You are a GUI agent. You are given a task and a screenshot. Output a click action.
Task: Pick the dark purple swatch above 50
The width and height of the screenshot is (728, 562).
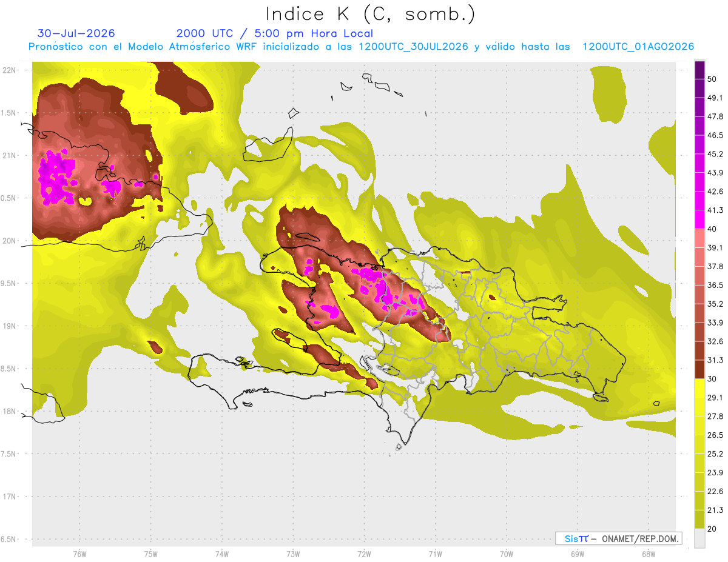click(x=699, y=70)
